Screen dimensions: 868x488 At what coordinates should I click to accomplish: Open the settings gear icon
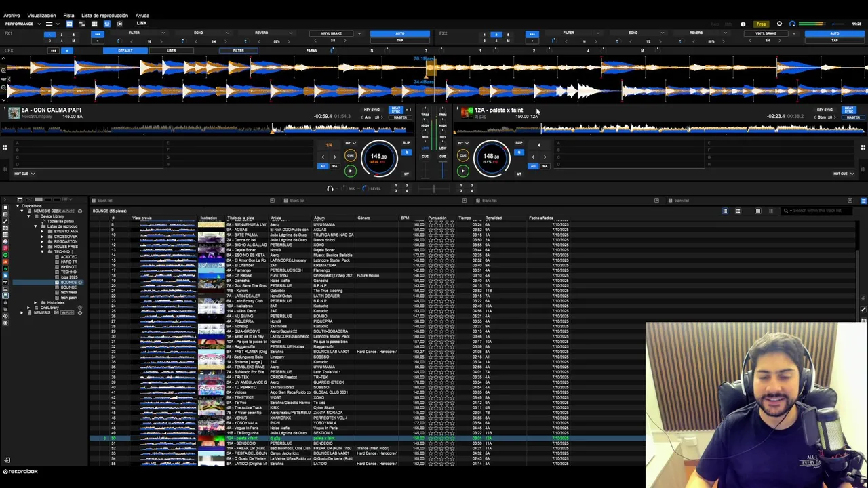point(779,24)
